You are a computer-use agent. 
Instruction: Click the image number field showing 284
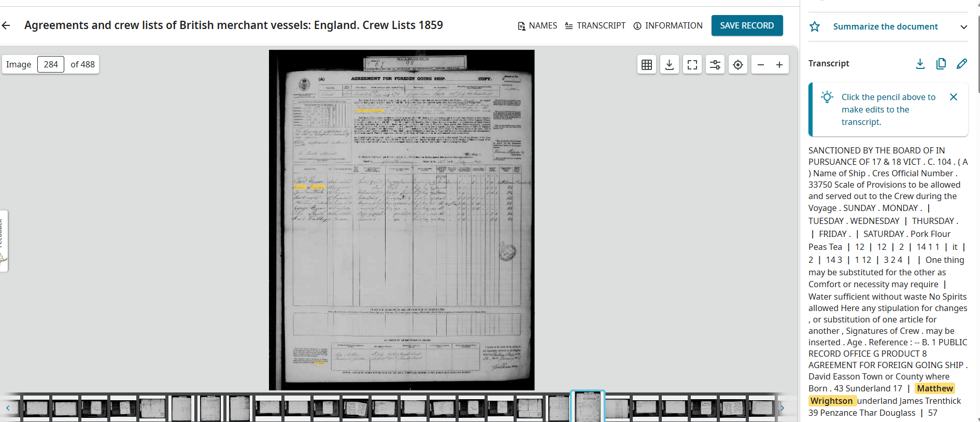[51, 64]
